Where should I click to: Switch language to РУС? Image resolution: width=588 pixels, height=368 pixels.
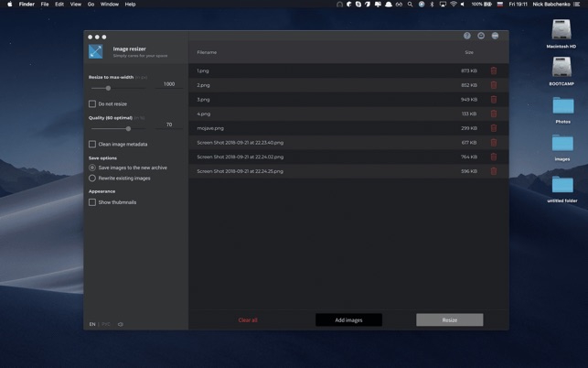(106, 324)
